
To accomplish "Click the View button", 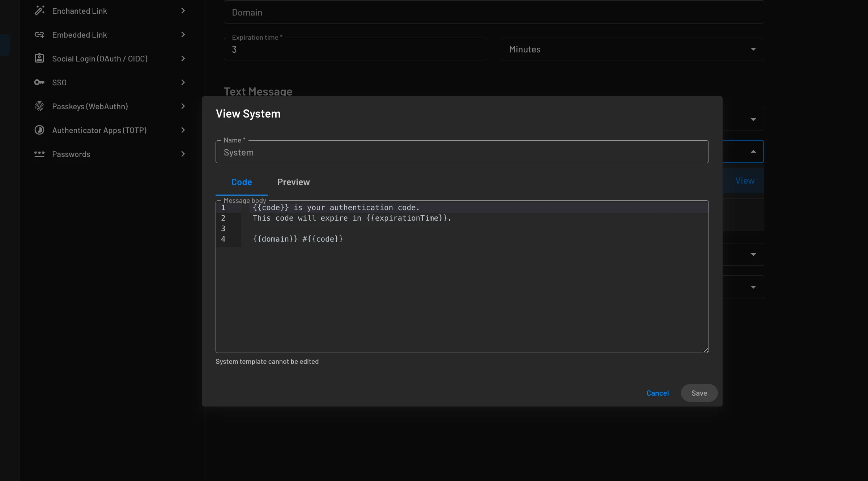I will click(745, 180).
